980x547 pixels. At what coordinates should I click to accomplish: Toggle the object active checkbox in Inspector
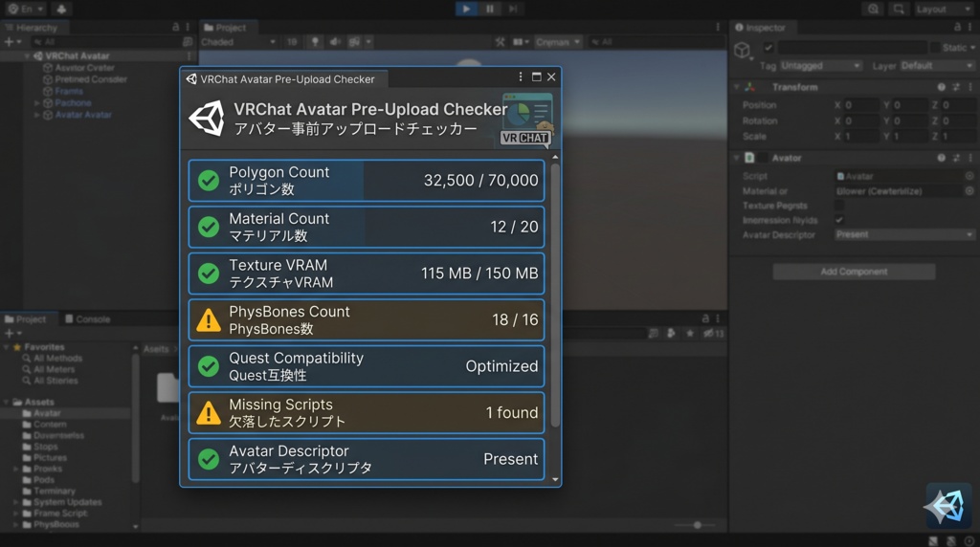click(768, 48)
